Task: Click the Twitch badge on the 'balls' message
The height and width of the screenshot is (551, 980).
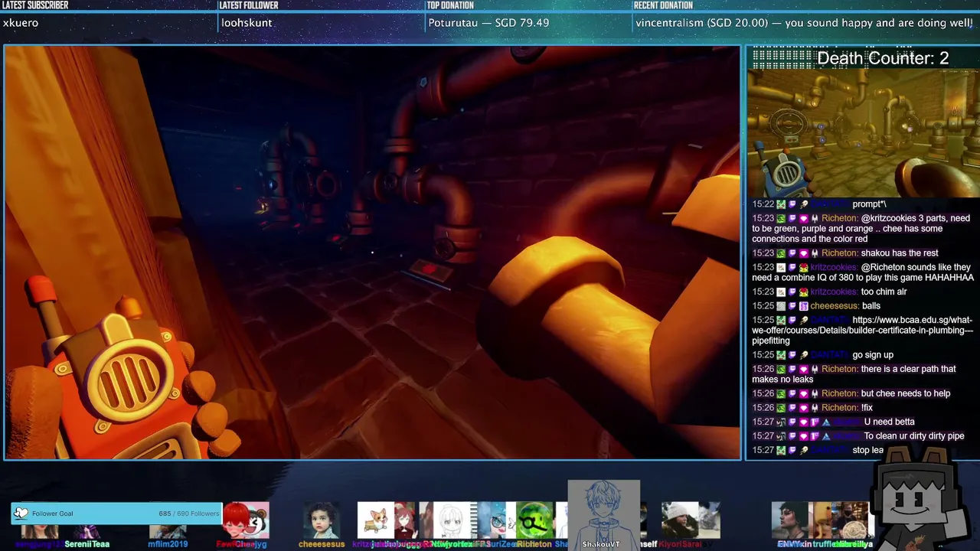Action: [792, 306]
